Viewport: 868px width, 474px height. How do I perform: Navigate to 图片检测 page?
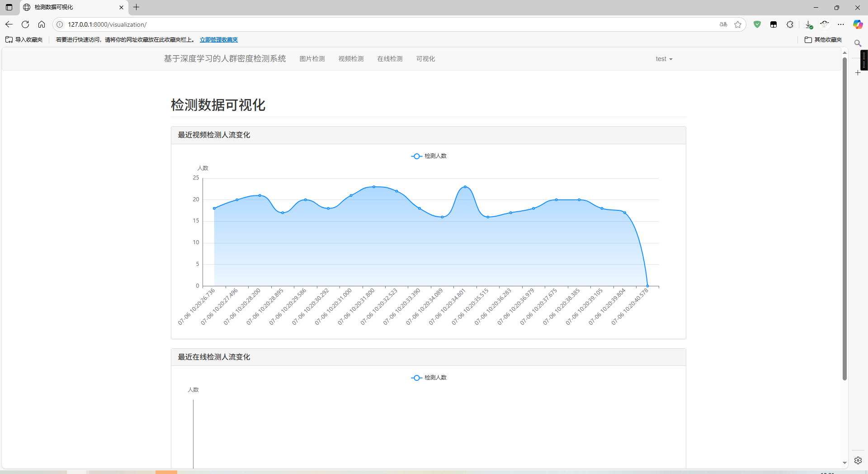tap(312, 59)
